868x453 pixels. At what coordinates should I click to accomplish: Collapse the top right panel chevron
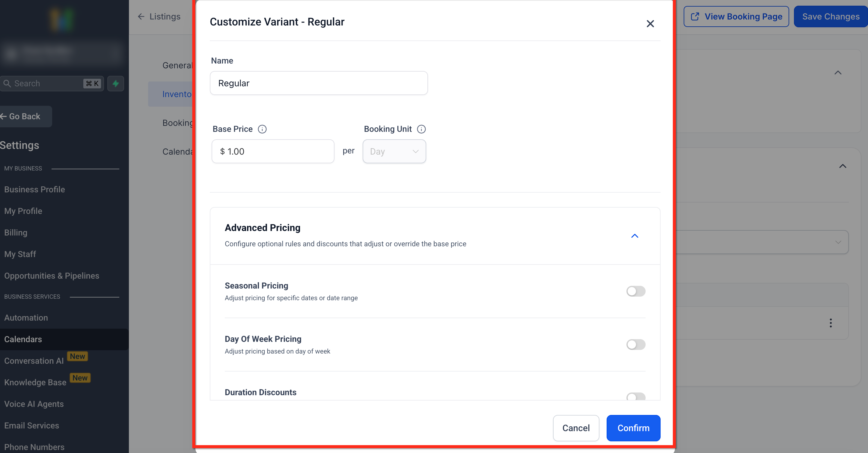coord(838,73)
